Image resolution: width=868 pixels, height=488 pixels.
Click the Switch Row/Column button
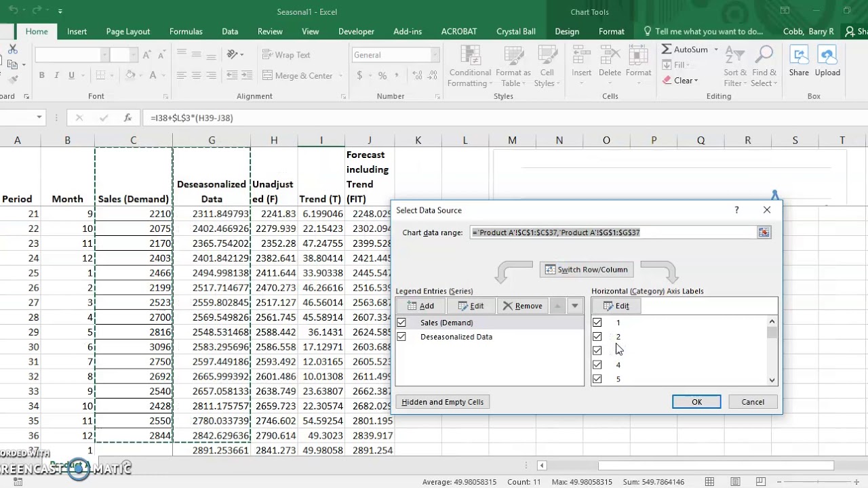tap(587, 270)
